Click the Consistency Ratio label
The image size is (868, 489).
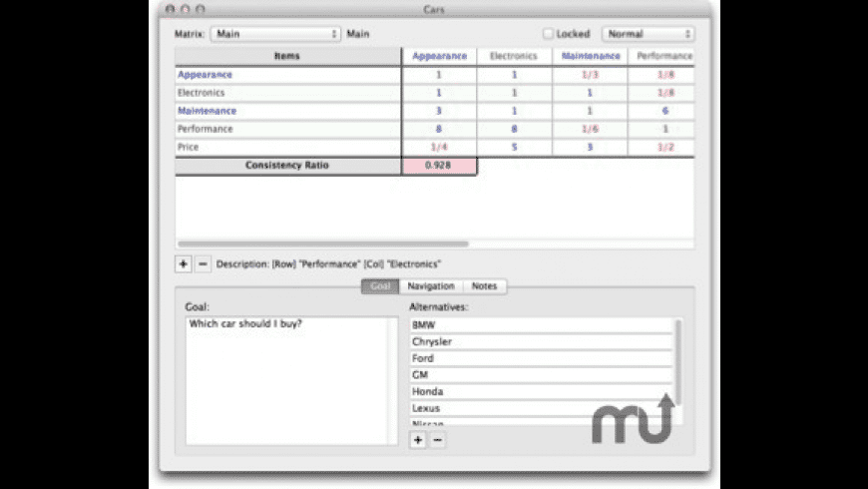tap(287, 166)
